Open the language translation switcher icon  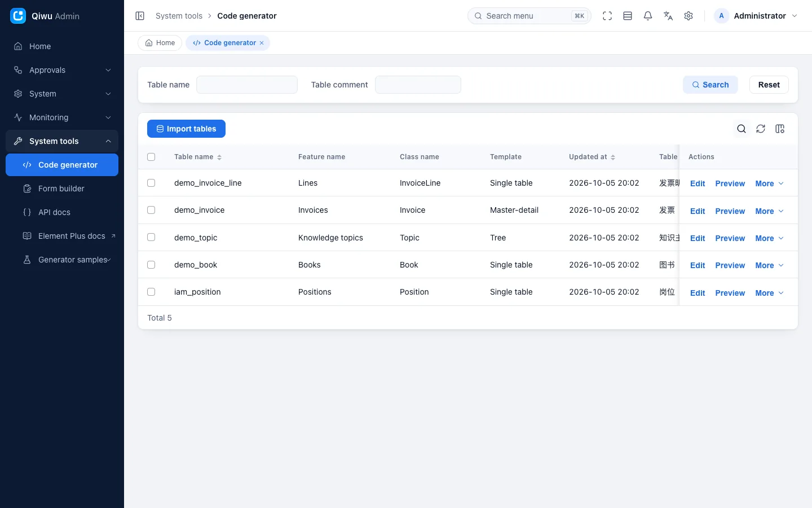668,16
